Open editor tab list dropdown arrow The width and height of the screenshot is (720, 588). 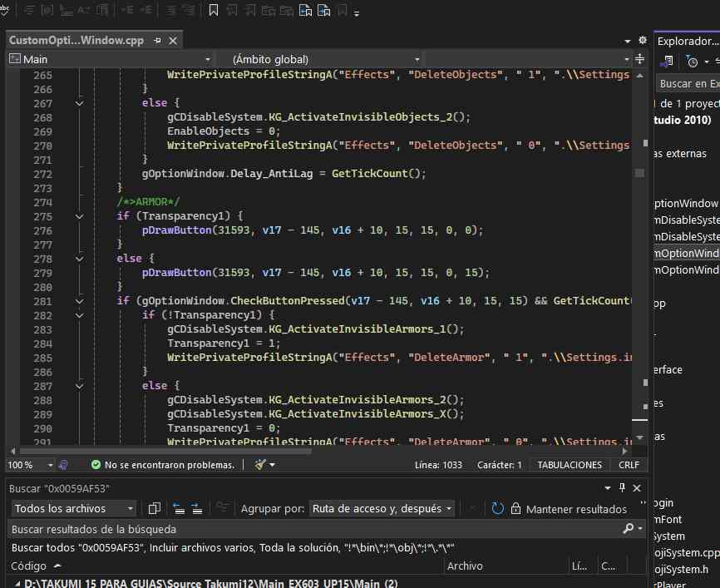[x=627, y=42]
